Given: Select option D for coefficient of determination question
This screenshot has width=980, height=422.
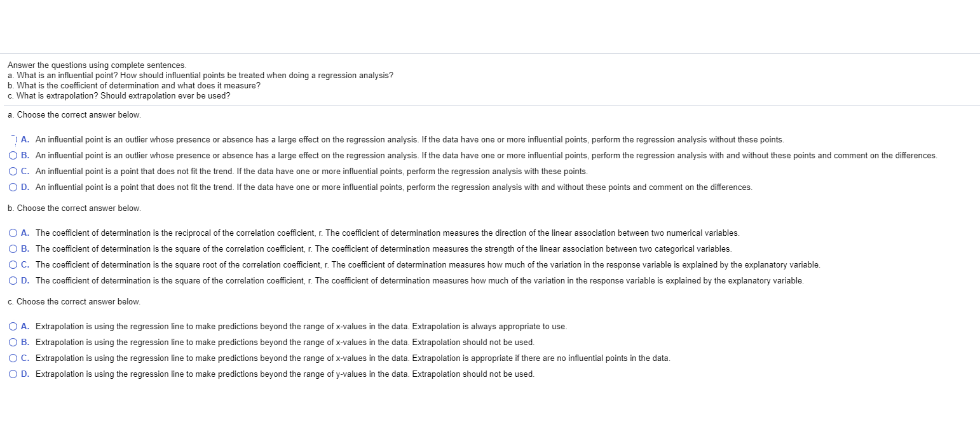Looking at the screenshot, I should pyautogui.click(x=13, y=280).
